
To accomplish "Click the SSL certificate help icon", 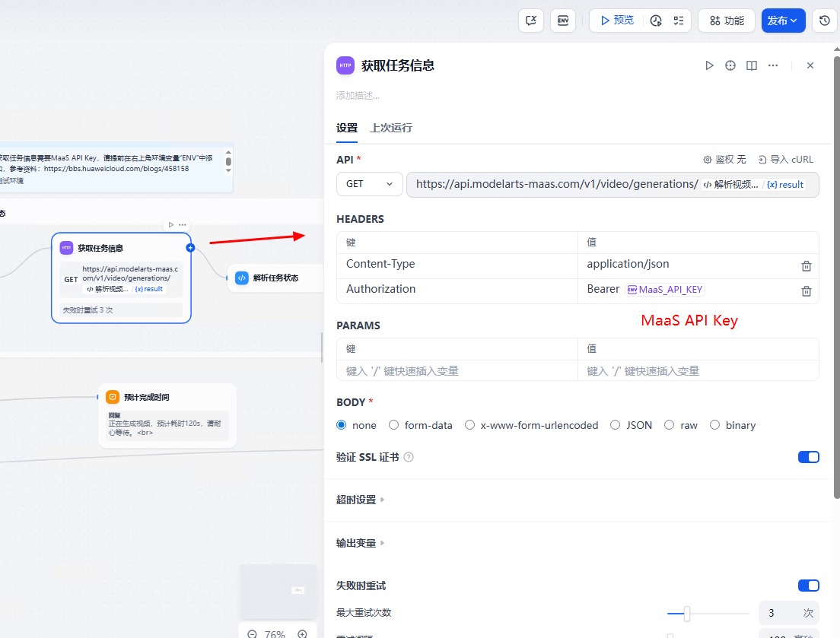I will [409, 457].
